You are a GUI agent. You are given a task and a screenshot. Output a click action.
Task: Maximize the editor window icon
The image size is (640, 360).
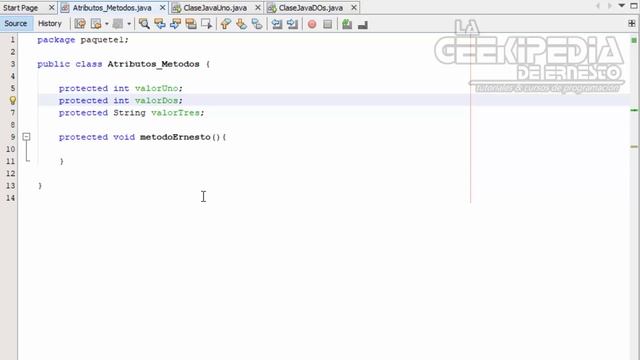point(634,6)
